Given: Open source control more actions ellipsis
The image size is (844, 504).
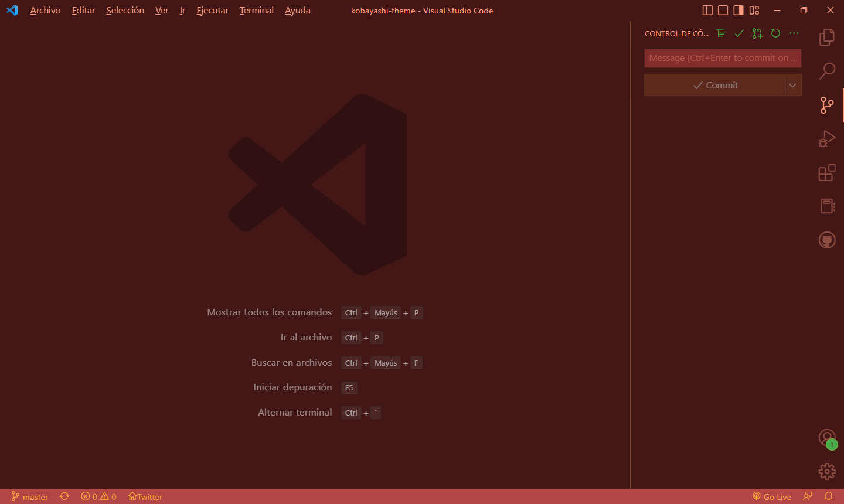Looking at the screenshot, I should [794, 33].
